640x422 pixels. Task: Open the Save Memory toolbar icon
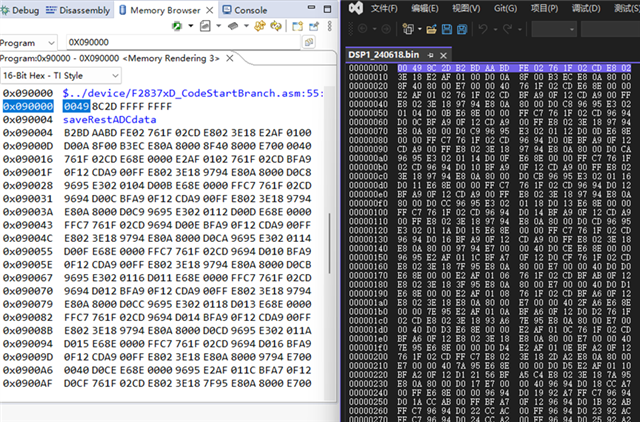pos(205,27)
